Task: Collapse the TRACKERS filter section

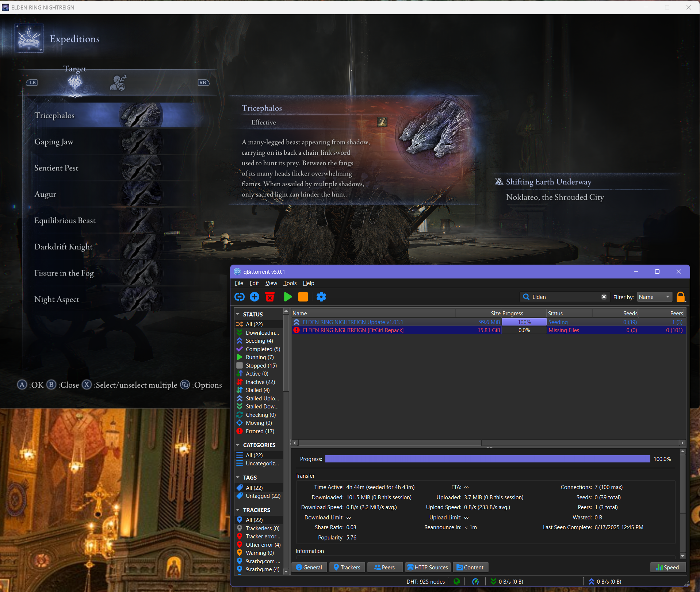Action: tap(238, 510)
